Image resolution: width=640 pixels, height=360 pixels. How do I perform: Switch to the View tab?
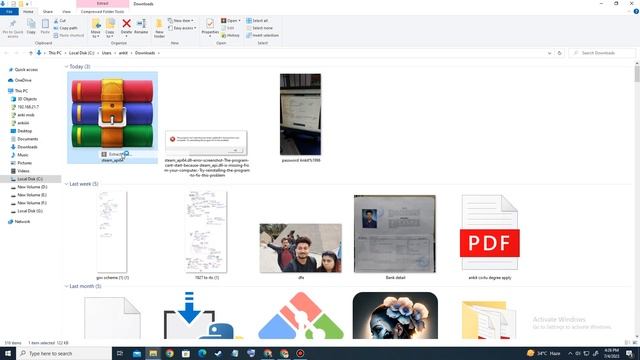point(66,12)
